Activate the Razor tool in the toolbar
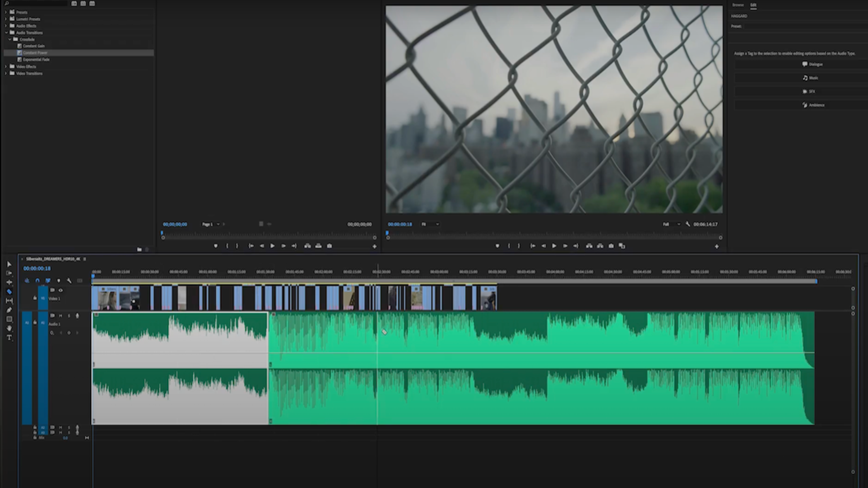 [x=9, y=292]
